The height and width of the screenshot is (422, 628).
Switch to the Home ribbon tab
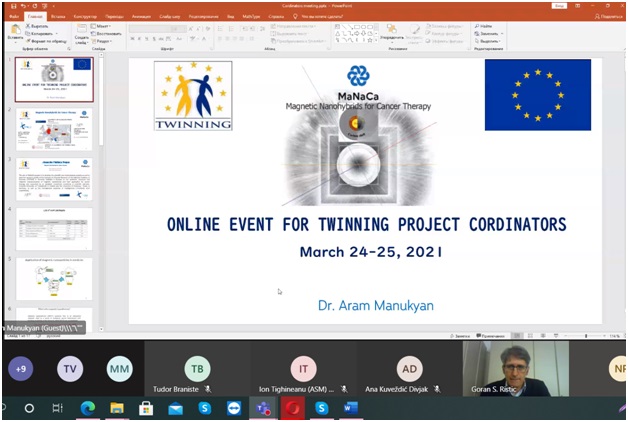(x=36, y=17)
